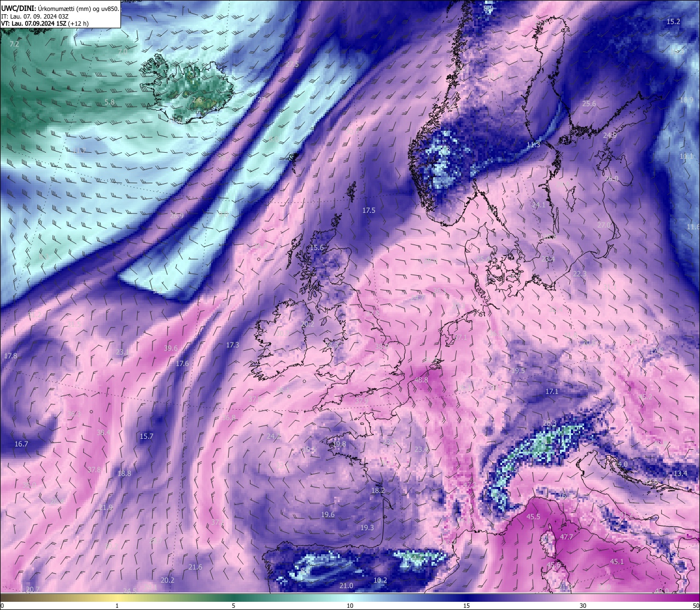Click the 21.0 value over northern Spain
The width and height of the screenshot is (700, 610).
pyautogui.click(x=346, y=585)
